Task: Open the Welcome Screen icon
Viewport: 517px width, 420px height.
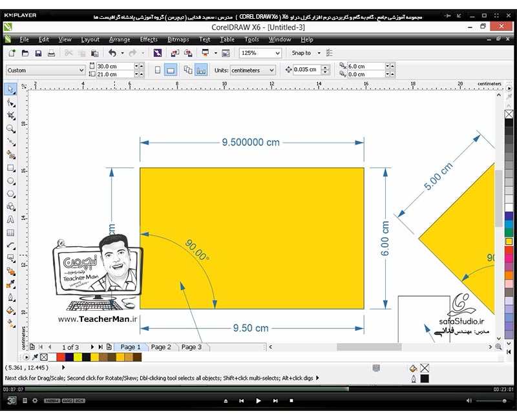Action: 226,53
